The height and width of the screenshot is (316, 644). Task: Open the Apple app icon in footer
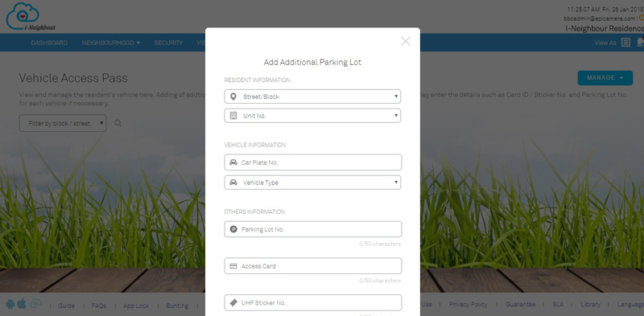click(22, 304)
